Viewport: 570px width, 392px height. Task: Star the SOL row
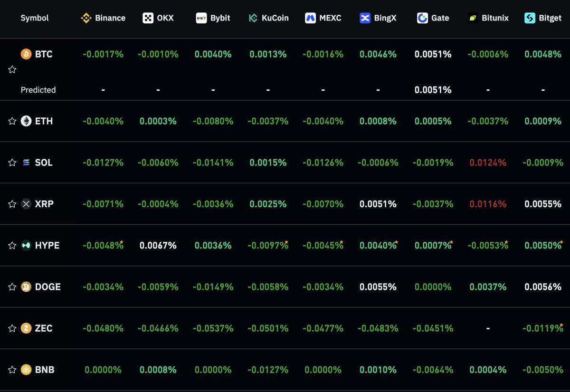(x=12, y=163)
